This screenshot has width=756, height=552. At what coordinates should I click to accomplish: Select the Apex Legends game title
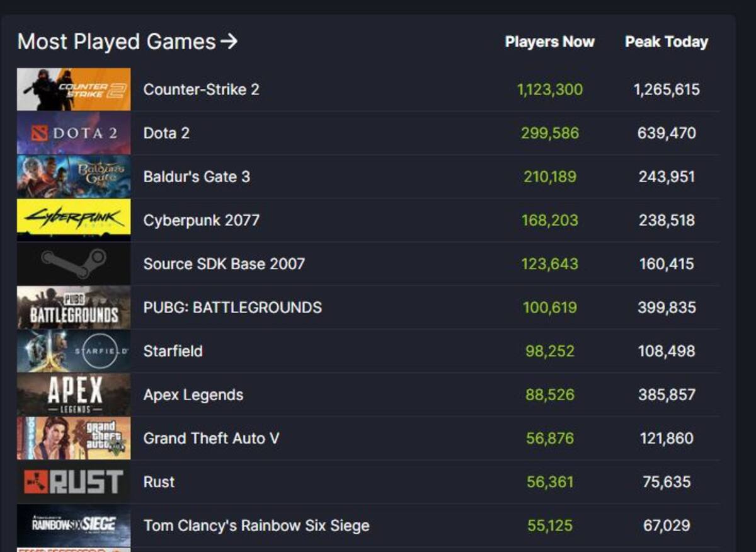(193, 394)
